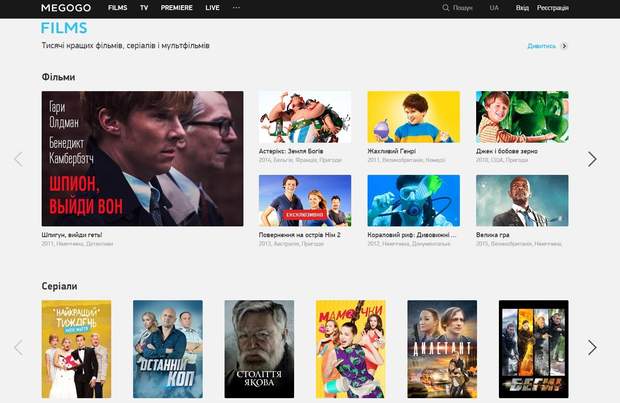Image resolution: width=620 pixels, height=403 pixels.
Task: Click the arrow icon beside Дивитись
Action: [x=564, y=46]
